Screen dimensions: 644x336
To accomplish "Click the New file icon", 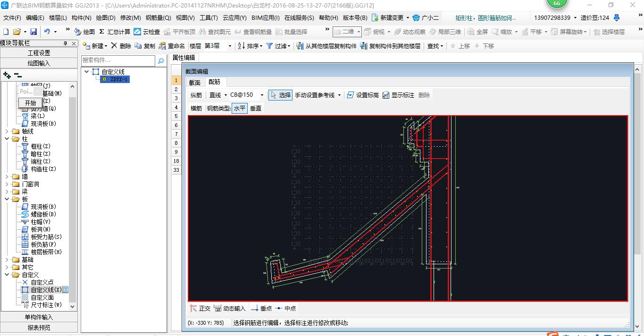I will pyautogui.click(x=6, y=32).
